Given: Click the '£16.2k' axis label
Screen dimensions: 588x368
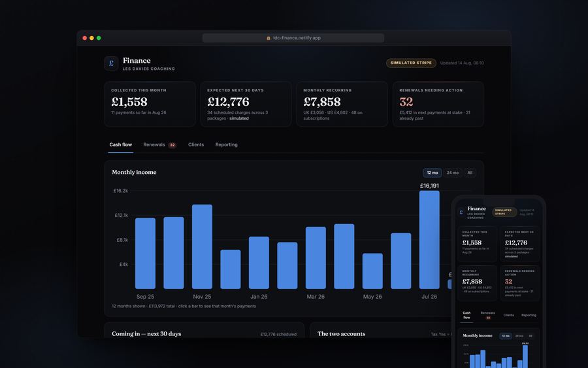Looking at the screenshot, I should click(x=121, y=191).
